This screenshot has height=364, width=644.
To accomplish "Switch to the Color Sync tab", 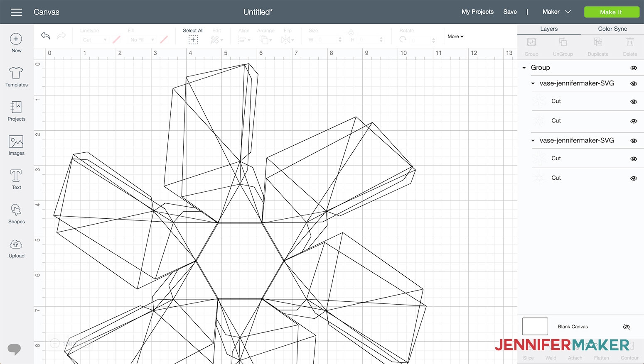I will click(x=612, y=29).
